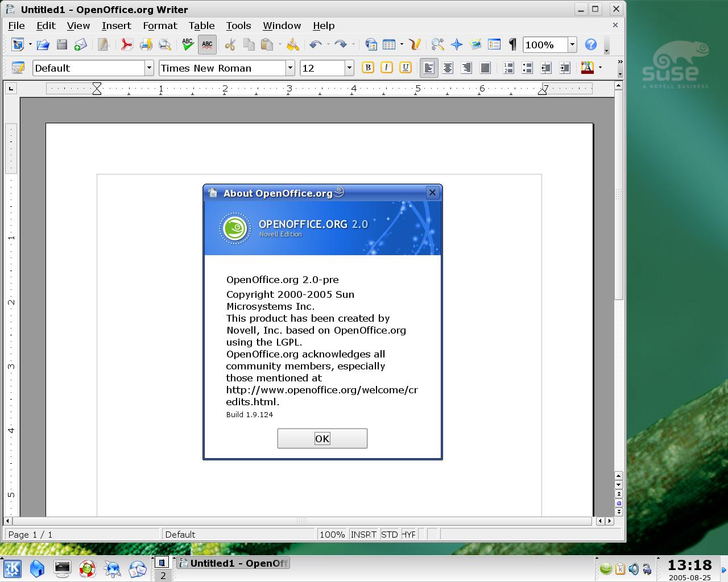Click the INSRT insert mode indicator

tap(363, 534)
